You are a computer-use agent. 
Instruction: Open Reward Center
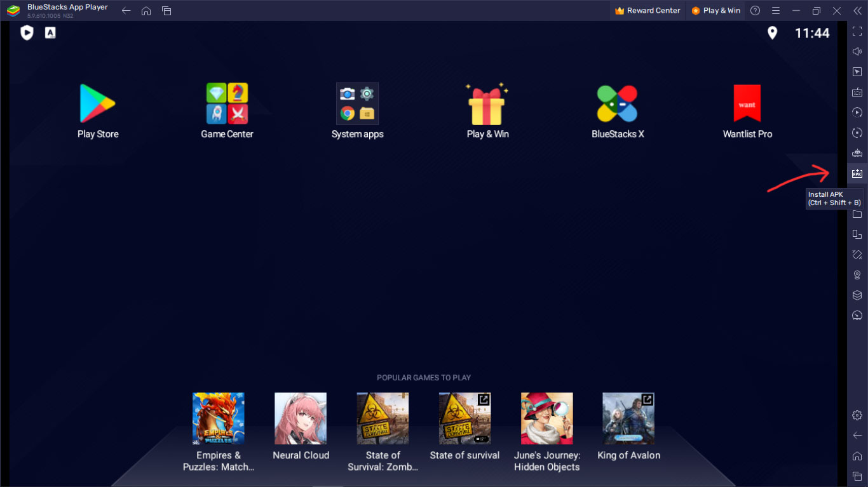point(648,11)
